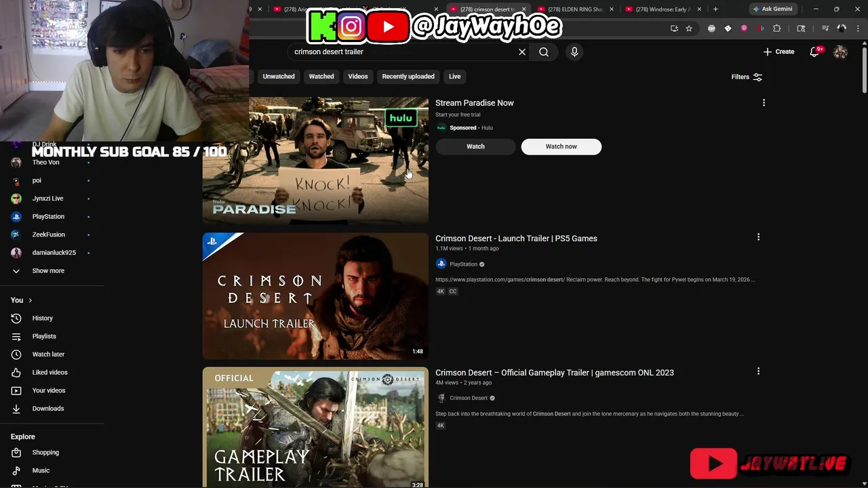868x488 pixels.
Task: Open Crimson Desert channel name link
Action: tap(469, 398)
